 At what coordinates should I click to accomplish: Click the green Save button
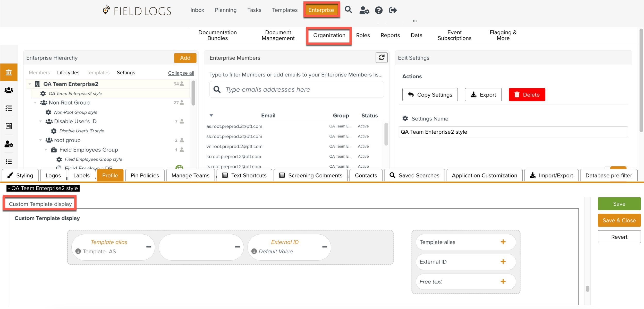(x=619, y=204)
